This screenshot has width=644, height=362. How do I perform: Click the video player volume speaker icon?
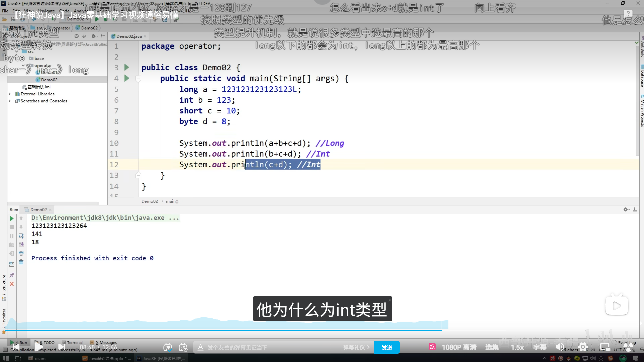(x=560, y=347)
